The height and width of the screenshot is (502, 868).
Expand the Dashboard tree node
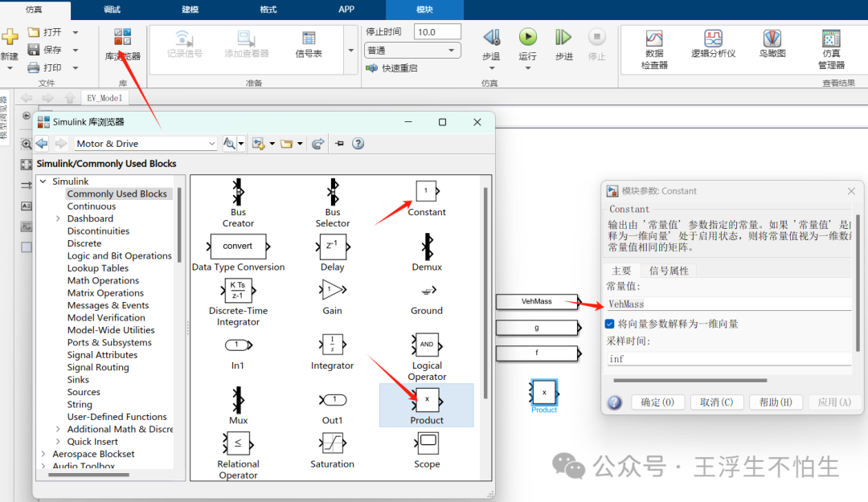click(x=58, y=218)
